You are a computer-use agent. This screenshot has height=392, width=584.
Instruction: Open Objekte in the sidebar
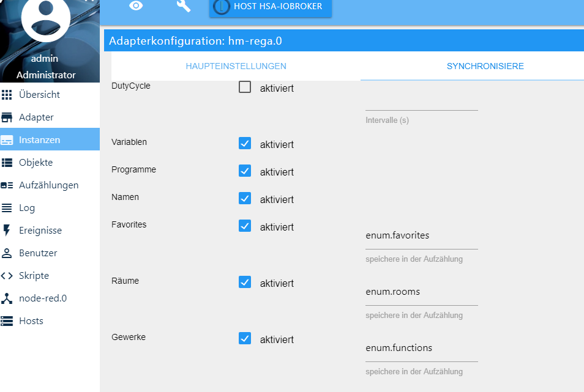[x=50, y=163]
